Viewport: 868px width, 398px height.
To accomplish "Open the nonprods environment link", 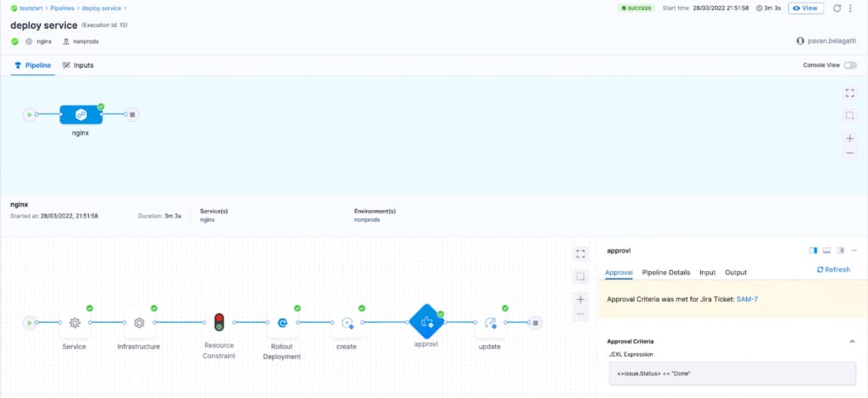I will point(367,219).
